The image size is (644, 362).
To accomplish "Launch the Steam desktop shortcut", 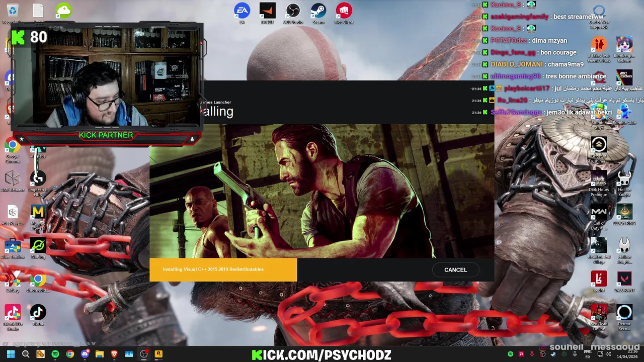I will 318,14.
